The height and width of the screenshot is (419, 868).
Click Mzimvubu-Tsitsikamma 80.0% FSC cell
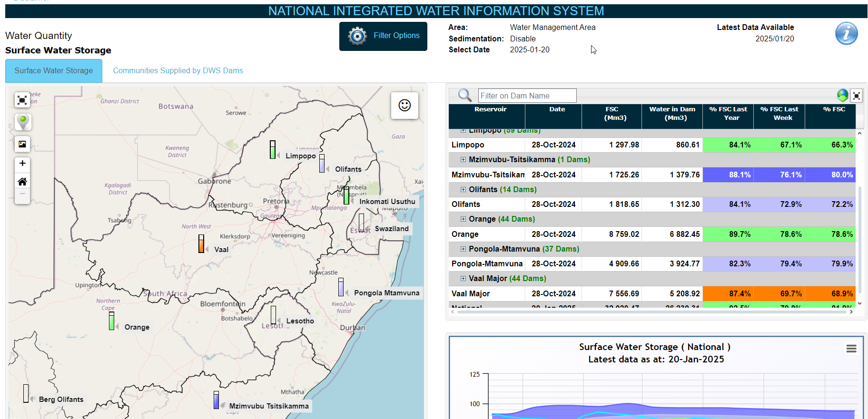pos(830,175)
